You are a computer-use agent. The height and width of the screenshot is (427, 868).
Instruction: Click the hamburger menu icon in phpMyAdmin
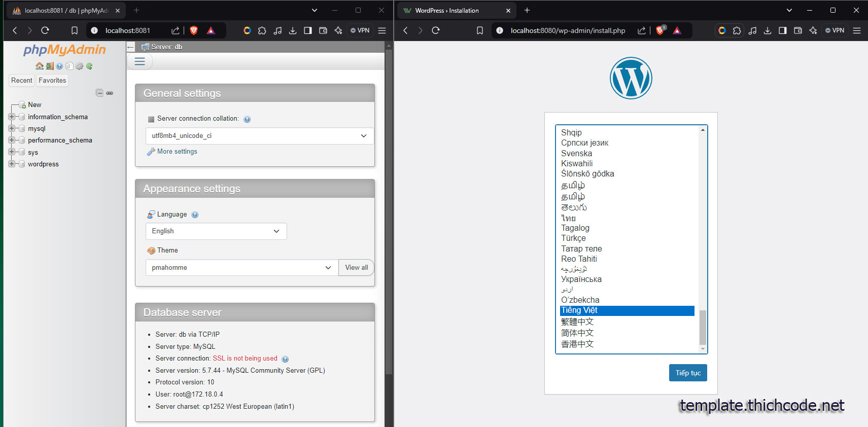click(x=140, y=61)
